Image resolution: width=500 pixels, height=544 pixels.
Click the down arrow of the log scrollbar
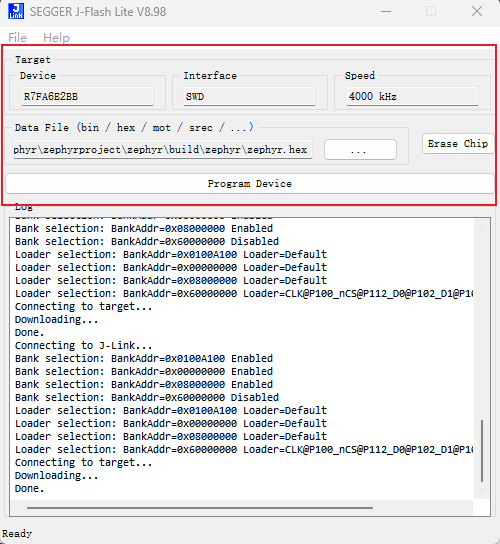pos(482,491)
